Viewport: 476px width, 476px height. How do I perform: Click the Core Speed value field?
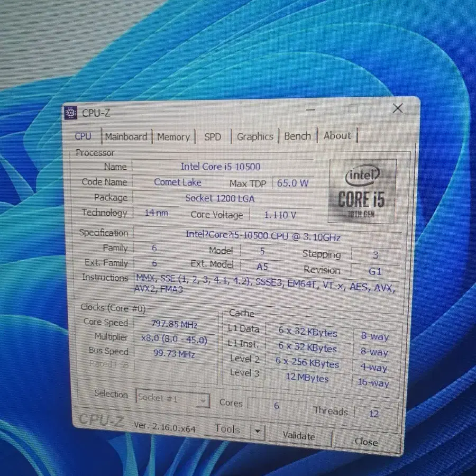click(x=175, y=324)
